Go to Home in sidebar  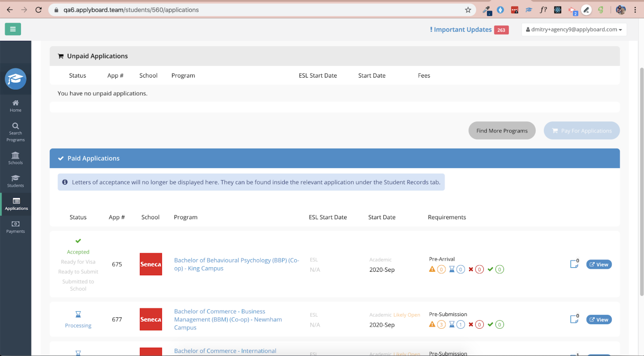coord(15,106)
